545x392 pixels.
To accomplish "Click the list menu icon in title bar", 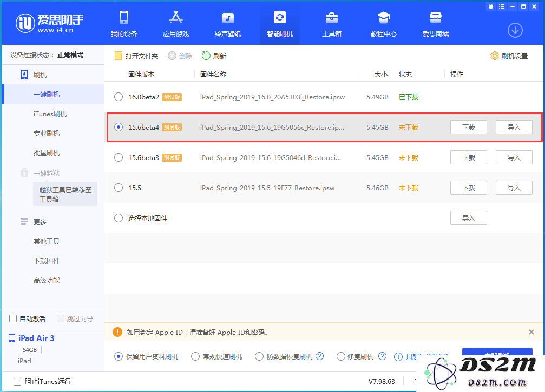I will click(502, 6).
